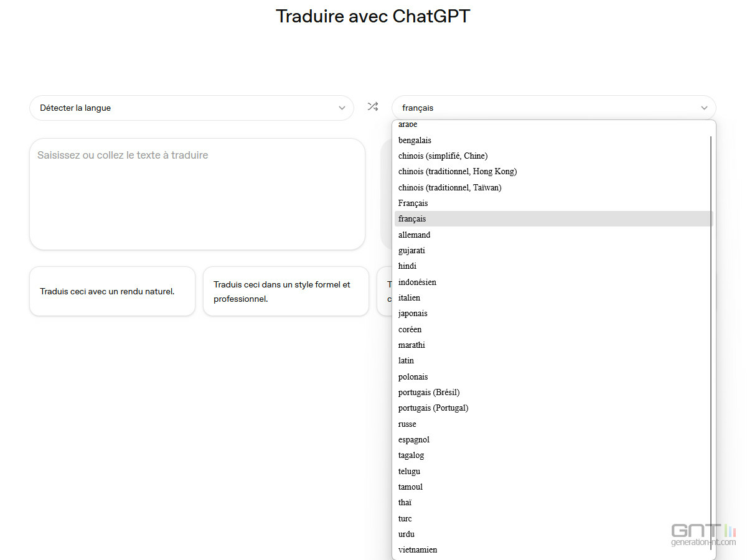Image resolution: width=747 pixels, height=560 pixels.
Task: Pick 'coréen' in the dropdown list
Action: 410,329
